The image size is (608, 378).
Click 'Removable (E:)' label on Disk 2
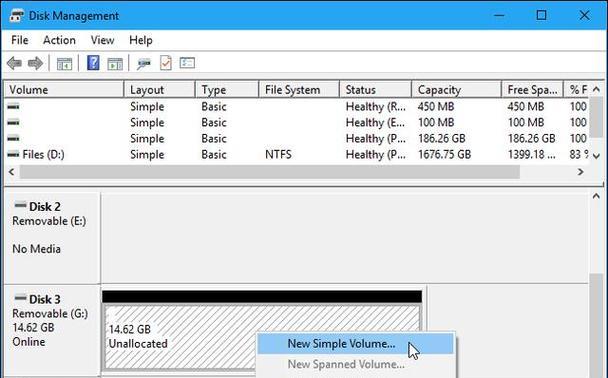point(49,221)
